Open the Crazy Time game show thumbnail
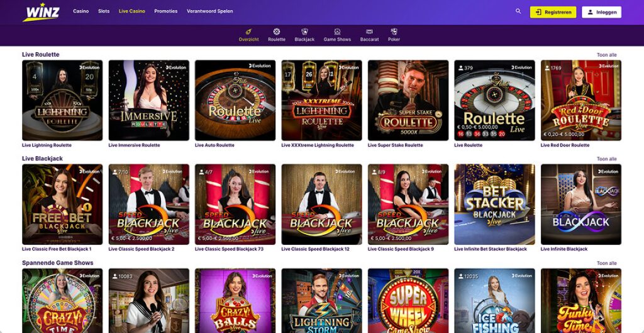Image resolution: width=644 pixels, height=333 pixels. click(x=62, y=301)
